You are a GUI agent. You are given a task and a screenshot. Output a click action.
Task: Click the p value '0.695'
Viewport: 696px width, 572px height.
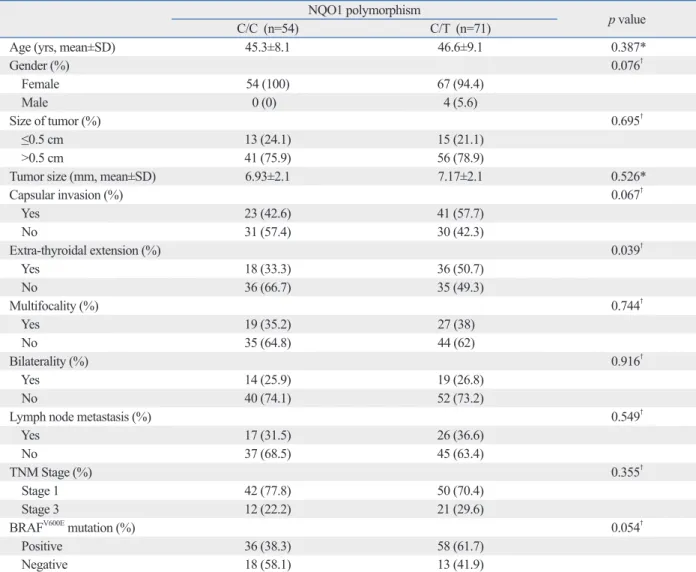click(627, 121)
